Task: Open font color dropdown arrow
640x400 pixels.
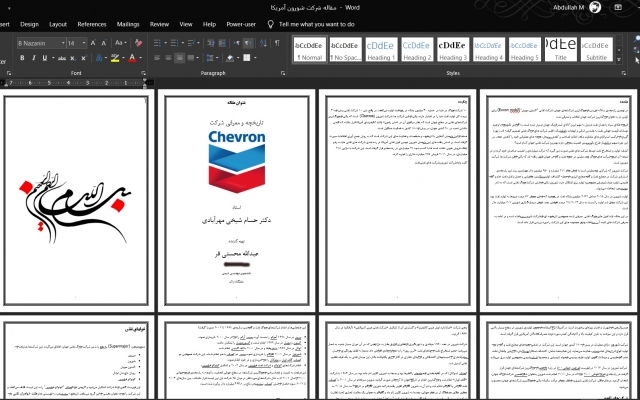Action: (140, 58)
